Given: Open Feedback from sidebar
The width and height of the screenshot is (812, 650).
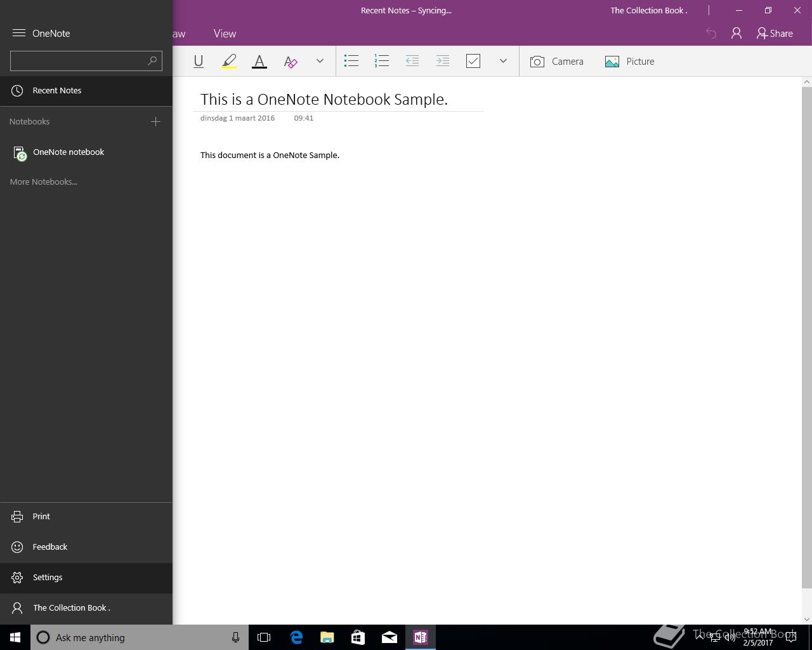Looking at the screenshot, I should tap(86, 547).
